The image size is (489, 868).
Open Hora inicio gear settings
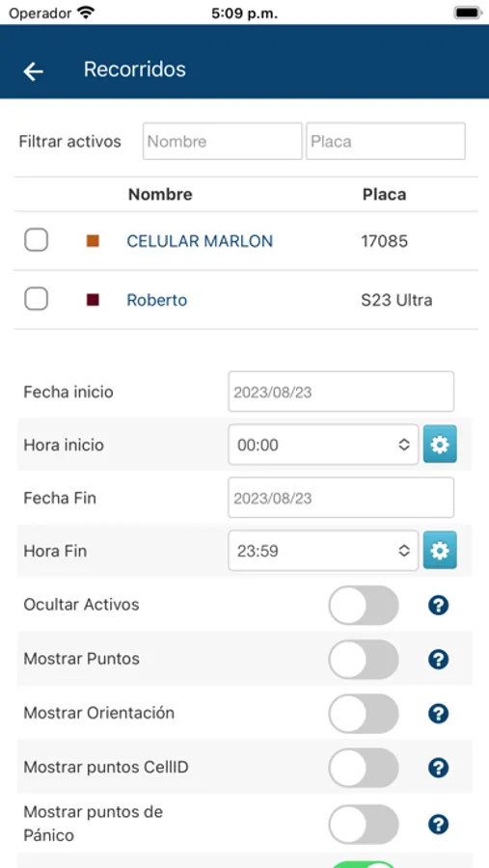pyautogui.click(x=440, y=444)
